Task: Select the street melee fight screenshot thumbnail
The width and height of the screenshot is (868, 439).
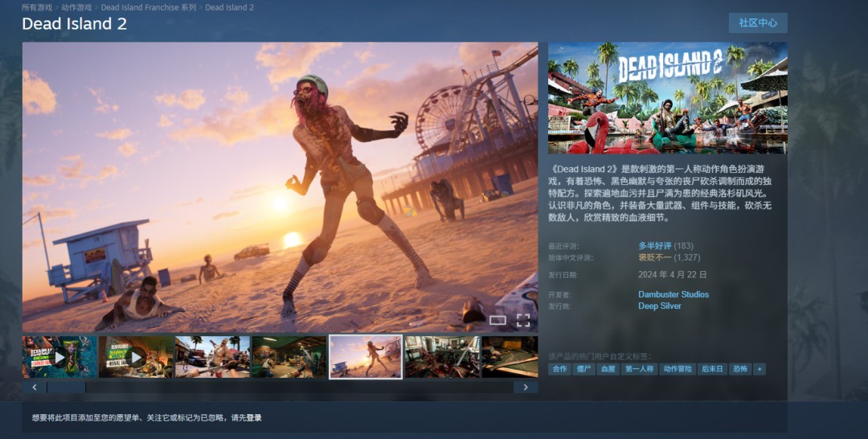Action: 212,357
